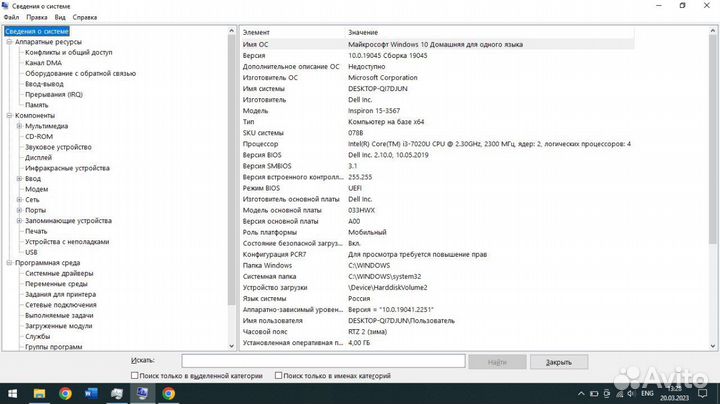Select the Версия BIOS row

click(x=437, y=155)
